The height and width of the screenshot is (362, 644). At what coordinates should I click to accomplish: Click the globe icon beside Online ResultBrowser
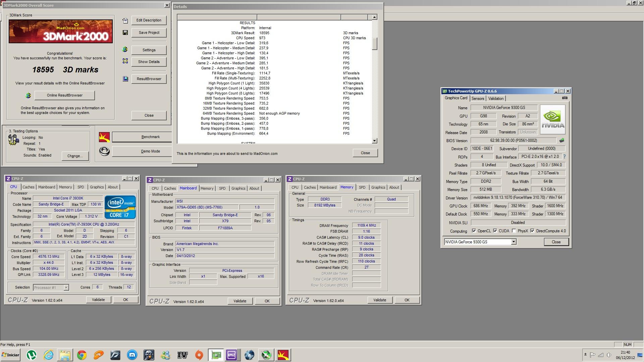pos(28,96)
